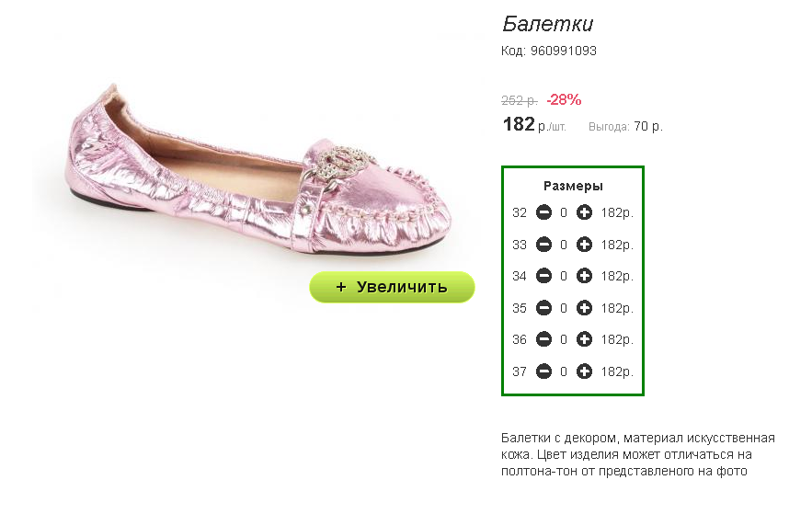
Task: Remove one pair of size 35
Action: (543, 308)
